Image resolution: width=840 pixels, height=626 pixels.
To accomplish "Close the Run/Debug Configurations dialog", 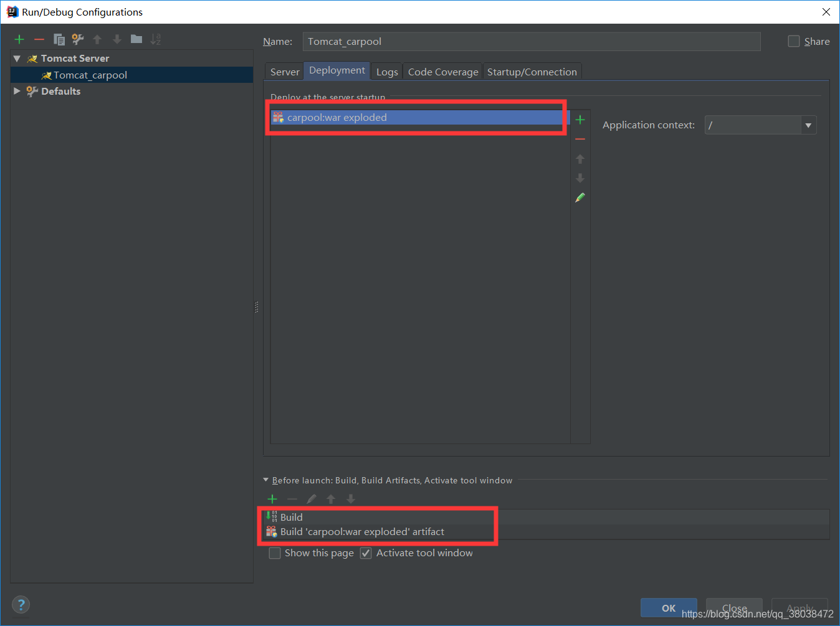I will [826, 12].
